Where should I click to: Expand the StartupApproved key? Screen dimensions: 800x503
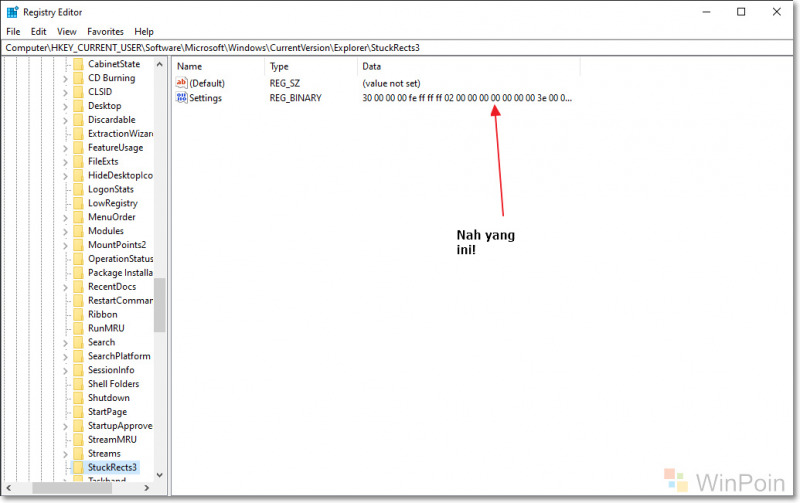65,426
